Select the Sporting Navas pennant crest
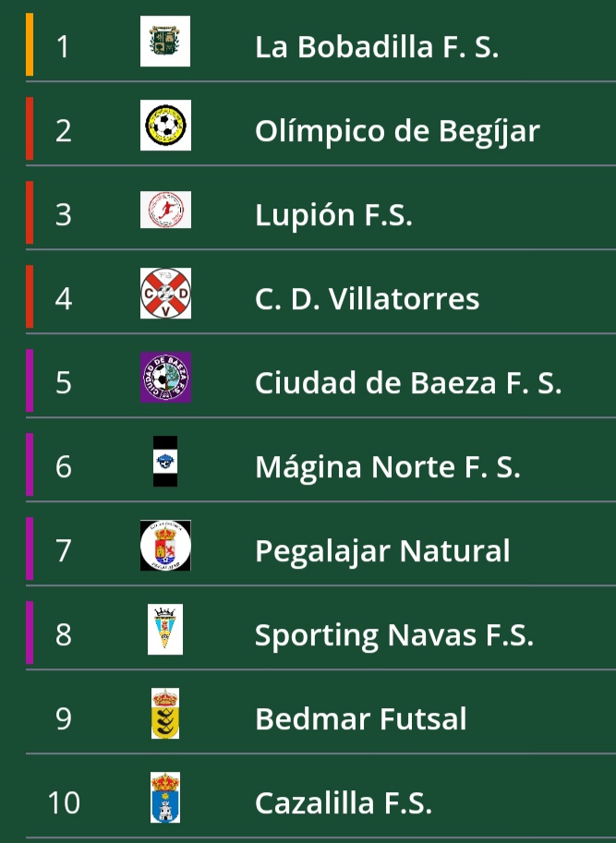Screen dimensions: 616x843 click(x=165, y=629)
